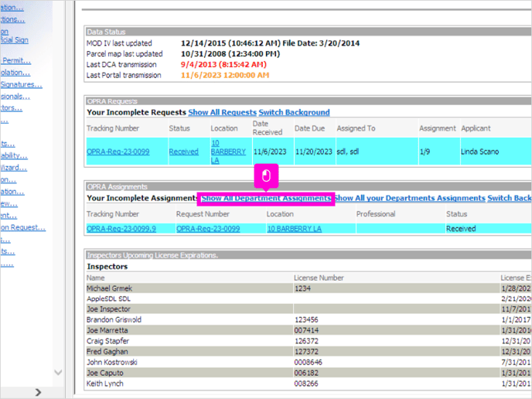Open the 'sionals…' sidebar link

[x=15, y=97]
